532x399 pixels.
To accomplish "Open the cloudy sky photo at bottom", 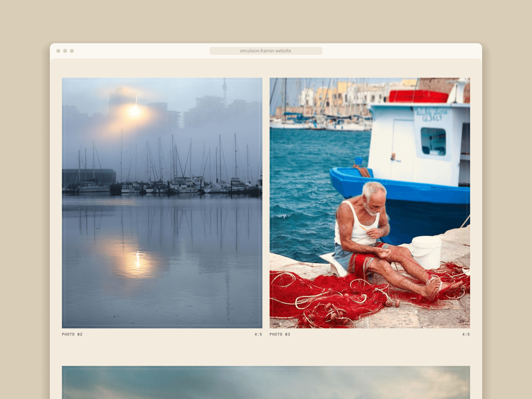I will point(266,382).
